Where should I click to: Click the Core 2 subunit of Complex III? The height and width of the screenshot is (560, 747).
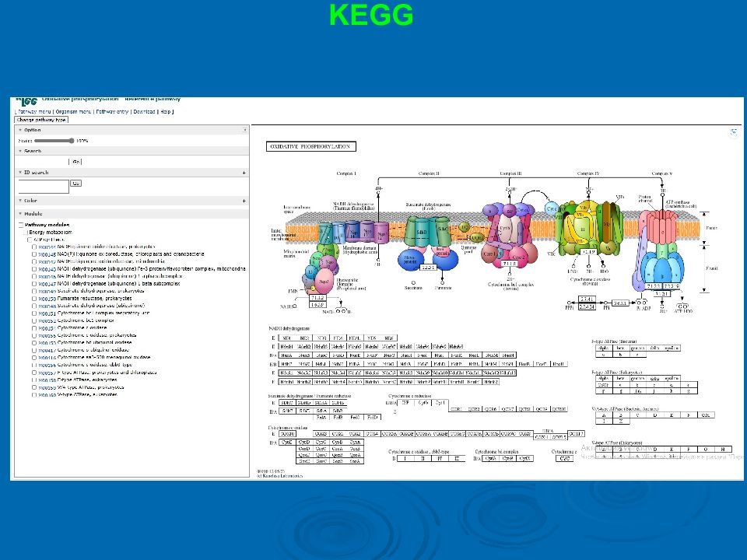(518, 257)
